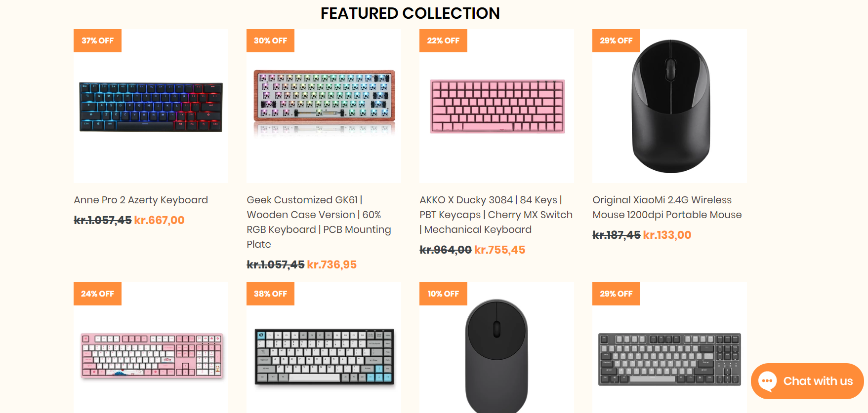Screen dimensions: 868x413
Task: Click the sale price kr.667,00
Action: 159,221
